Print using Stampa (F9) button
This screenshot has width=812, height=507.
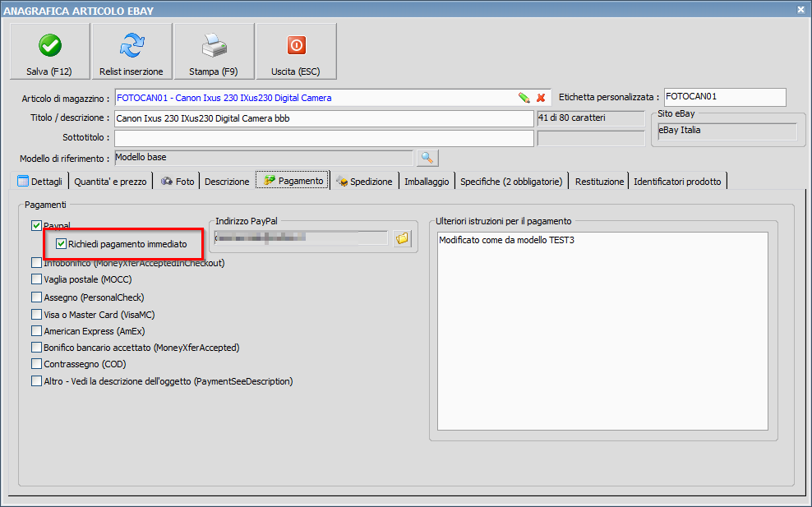214,51
